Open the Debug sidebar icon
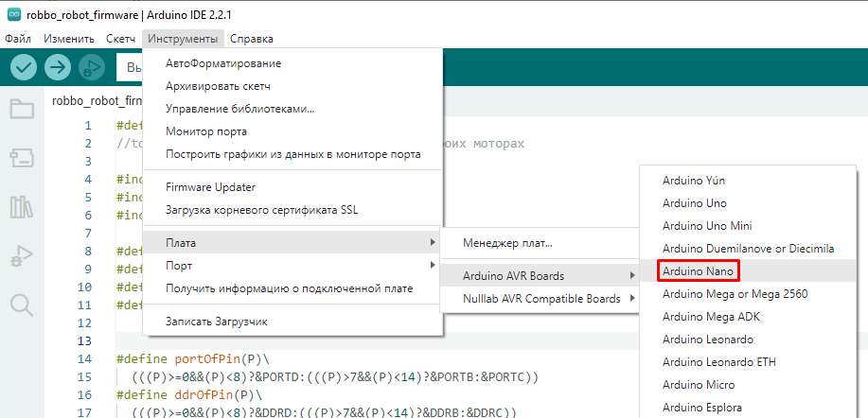The width and height of the screenshot is (868, 418). (x=22, y=256)
